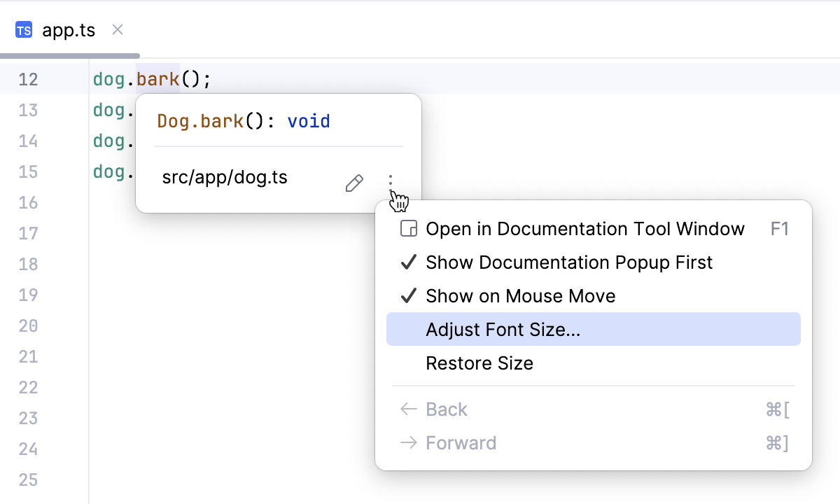Viewport: 840px width, 504px height.
Task: Click the checkmark beside Show Documentation Popup First
Action: tap(408, 262)
